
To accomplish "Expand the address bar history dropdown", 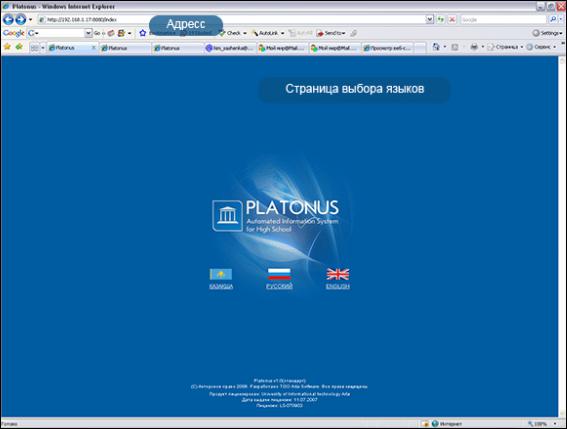I will 429,20.
